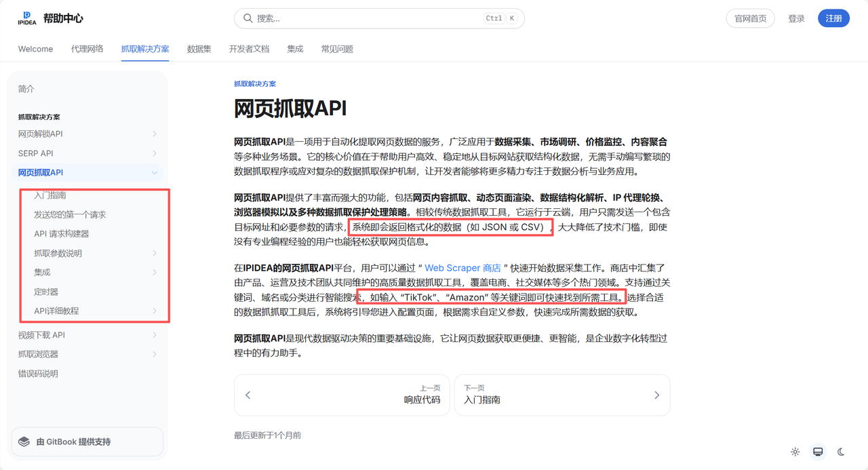Click the GitBook stack icon
Screen dimensions: 868x470
tap(24, 442)
